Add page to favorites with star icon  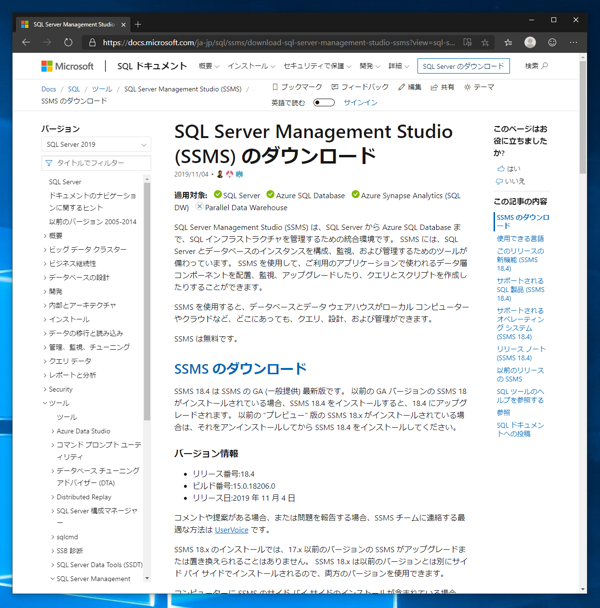(x=485, y=42)
